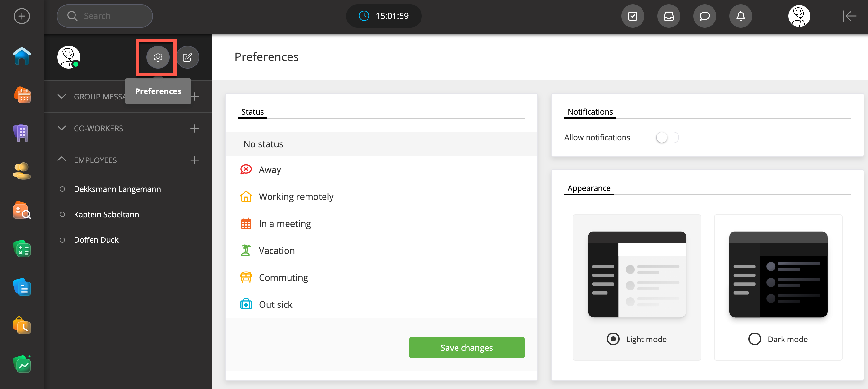
Task: Open the purple building app icon
Action: [x=22, y=133]
